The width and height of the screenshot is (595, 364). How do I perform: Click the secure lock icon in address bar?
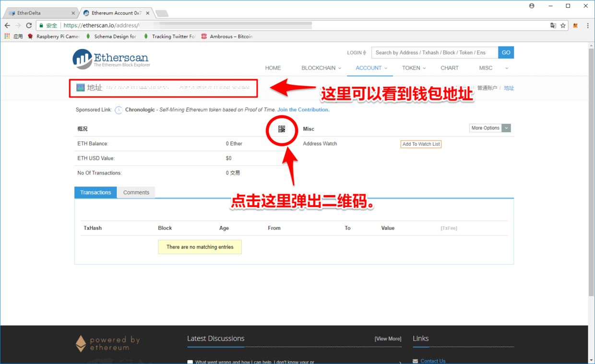(x=42, y=25)
